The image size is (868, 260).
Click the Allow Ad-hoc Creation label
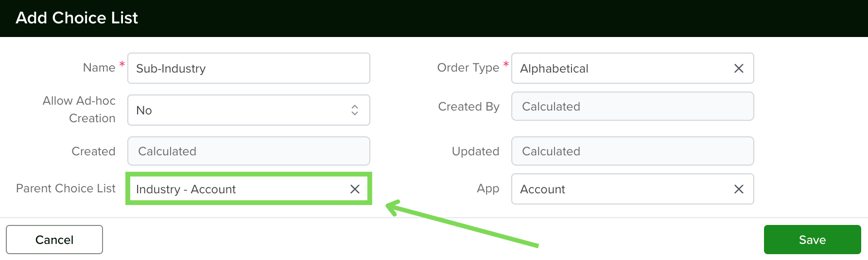(x=79, y=110)
